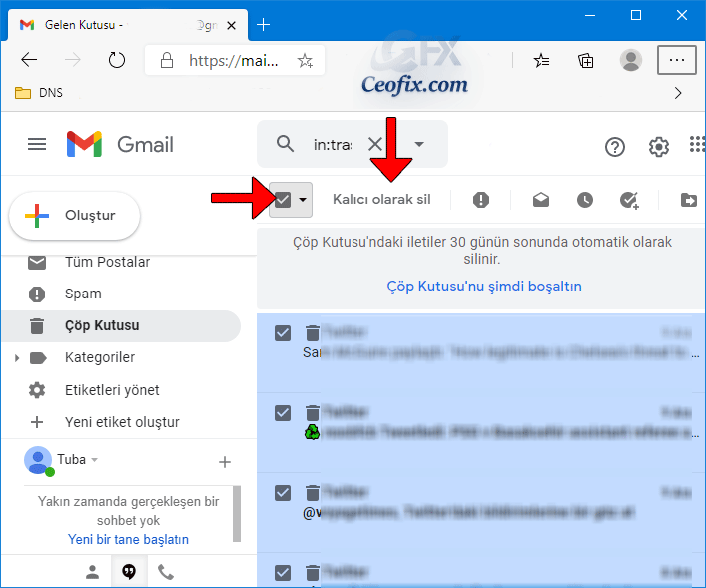Screen dimensions: 706x588
Task: Open the browser settings and more menu
Action: (x=677, y=60)
